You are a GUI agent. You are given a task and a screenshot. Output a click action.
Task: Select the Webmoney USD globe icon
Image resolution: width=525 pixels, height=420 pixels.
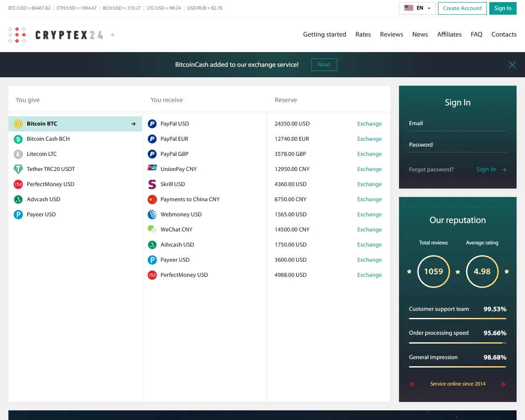click(x=152, y=214)
